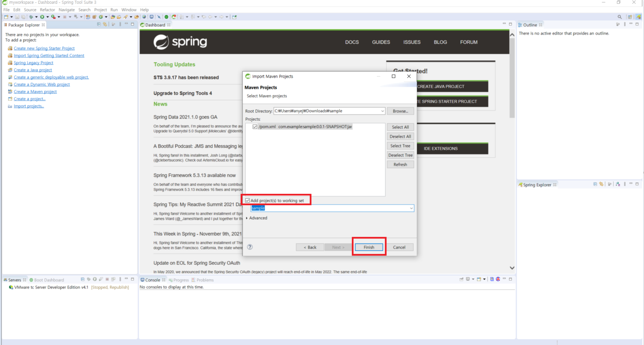Viewport: 644px width, 345px height.
Task: Click the 'Import Spring Getting Started Content' link
Action: pos(49,56)
